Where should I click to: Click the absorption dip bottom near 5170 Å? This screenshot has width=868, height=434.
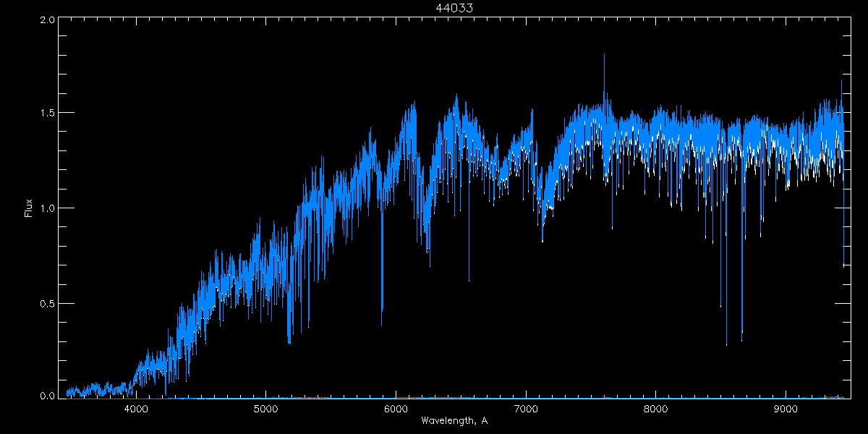pos(289,341)
